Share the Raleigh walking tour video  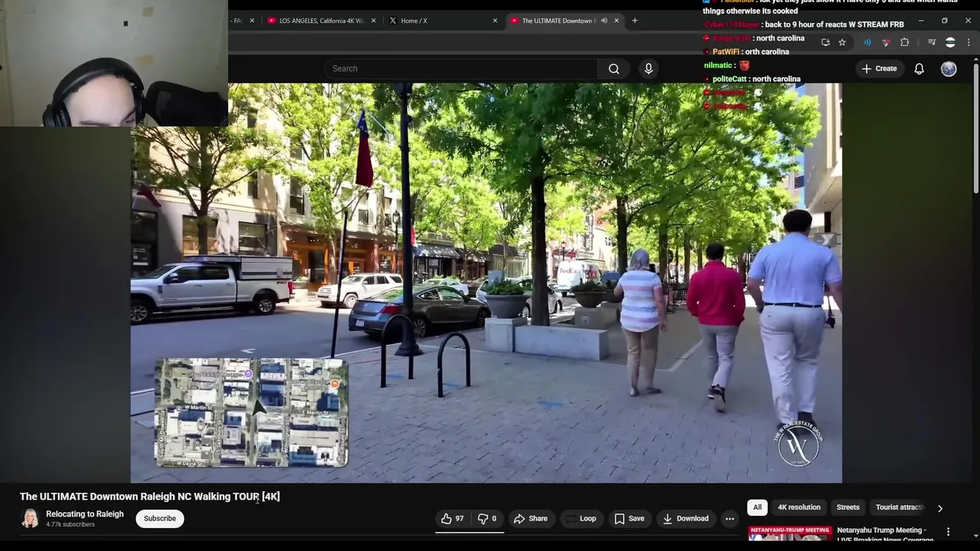coord(531,519)
